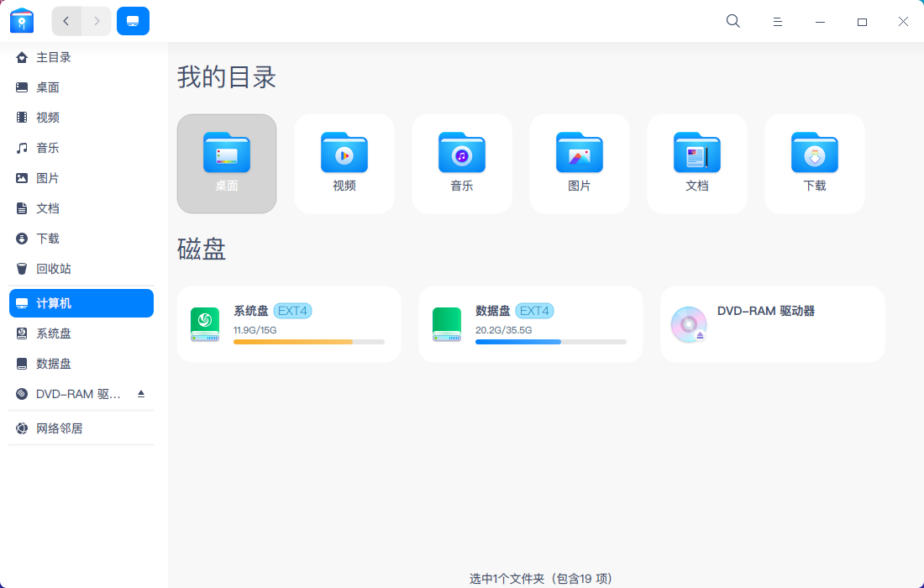Minimize the file manager window
This screenshot has height=588, width=924.
click(x=820, y=22)
